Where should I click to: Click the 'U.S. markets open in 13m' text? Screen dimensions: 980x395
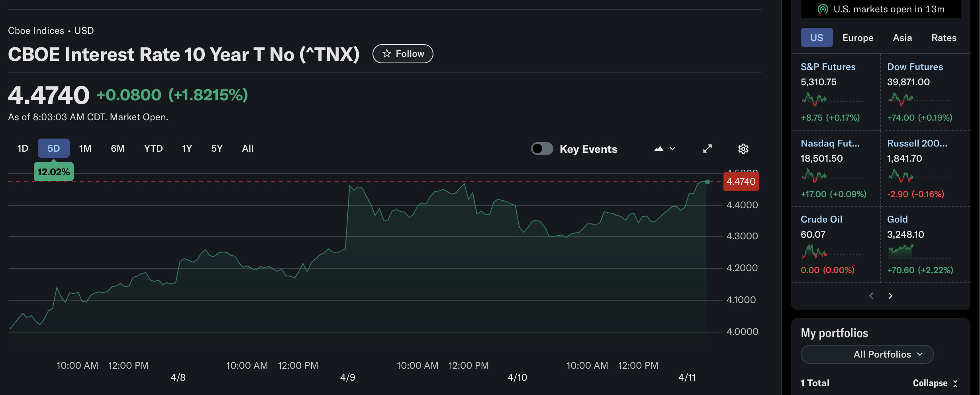pos(889,9)
